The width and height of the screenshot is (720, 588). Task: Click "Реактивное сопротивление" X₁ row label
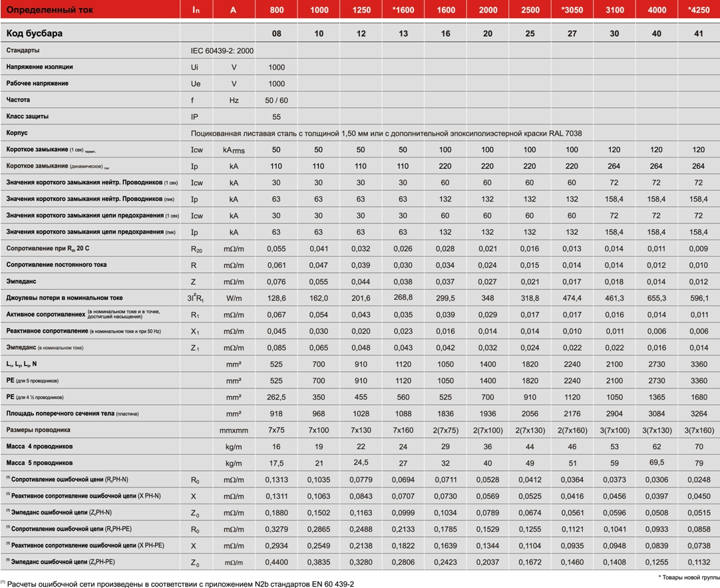84,331
